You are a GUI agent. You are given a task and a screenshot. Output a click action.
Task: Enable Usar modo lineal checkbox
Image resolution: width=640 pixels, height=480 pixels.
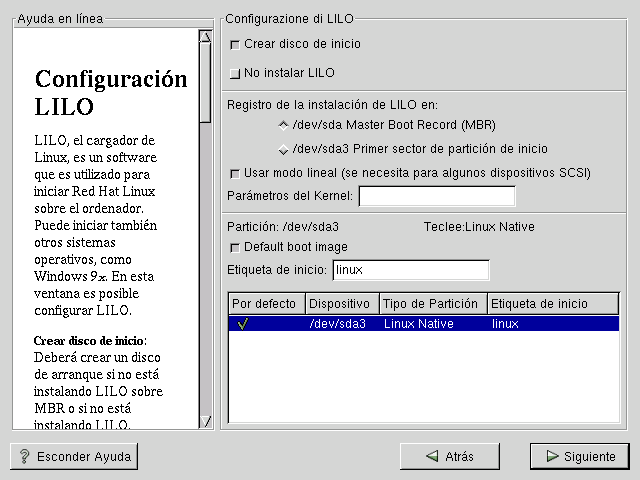coord(235,173)
